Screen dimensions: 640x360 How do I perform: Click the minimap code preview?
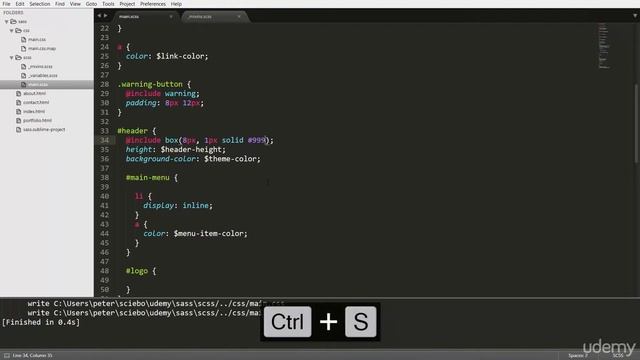(604, 46)
